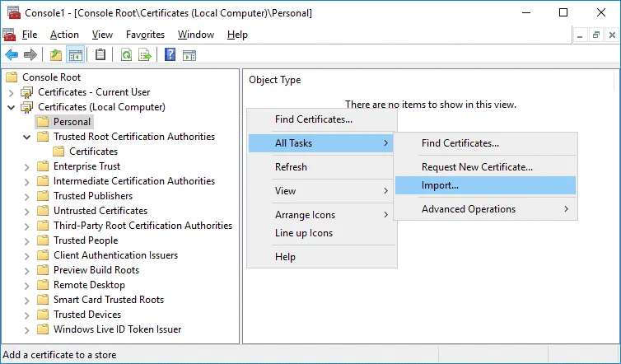Expand the Enterprise Trust folder arrow
This screenshot has height=364, width=621.
(x=27, y=166)
